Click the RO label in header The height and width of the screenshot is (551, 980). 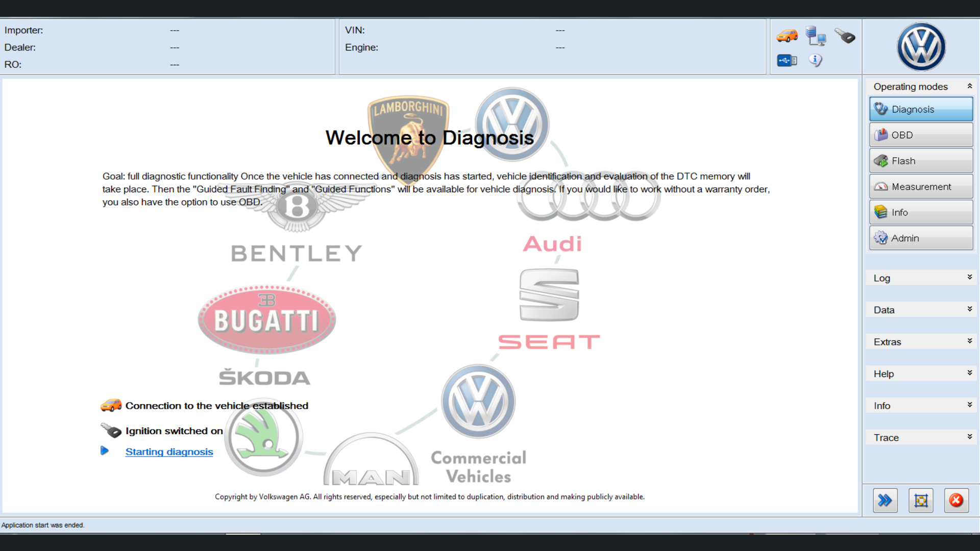[x=13, y=64]
